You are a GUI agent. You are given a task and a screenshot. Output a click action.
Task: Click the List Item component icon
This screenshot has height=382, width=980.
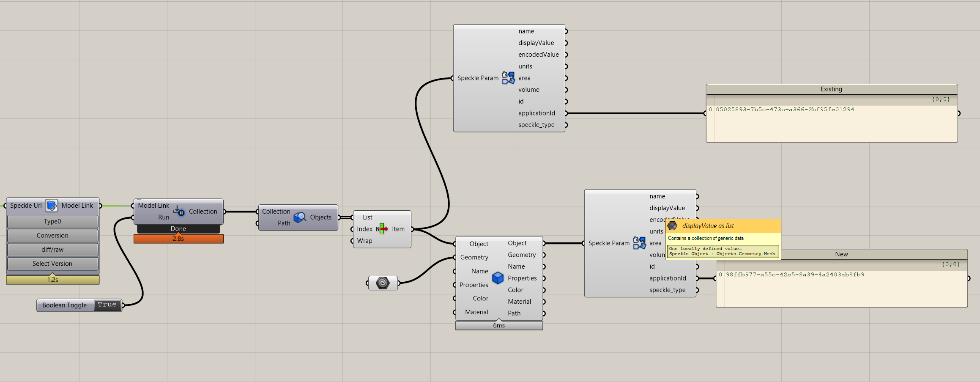click(382, 229)
